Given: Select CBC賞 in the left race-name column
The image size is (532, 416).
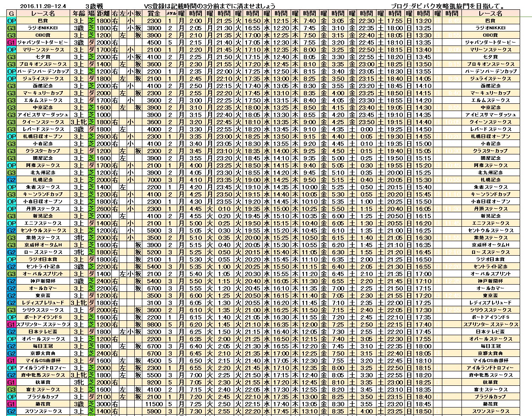Looking at the screenshot, I should [43, 35].
